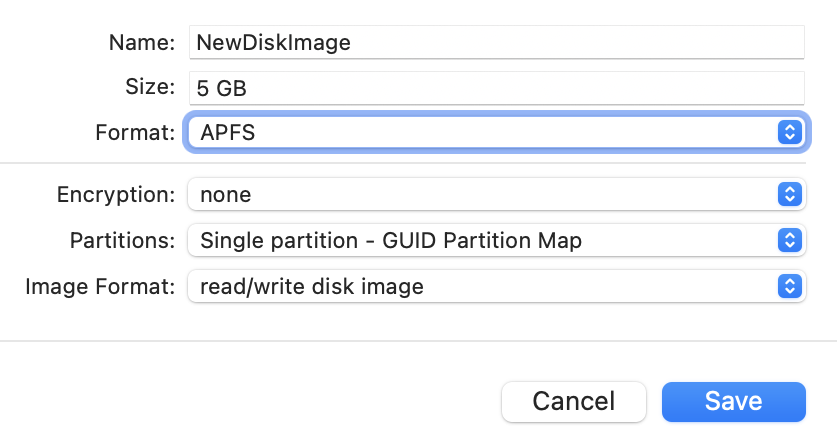Expand the Image Format dropdown

click(480, 287)
